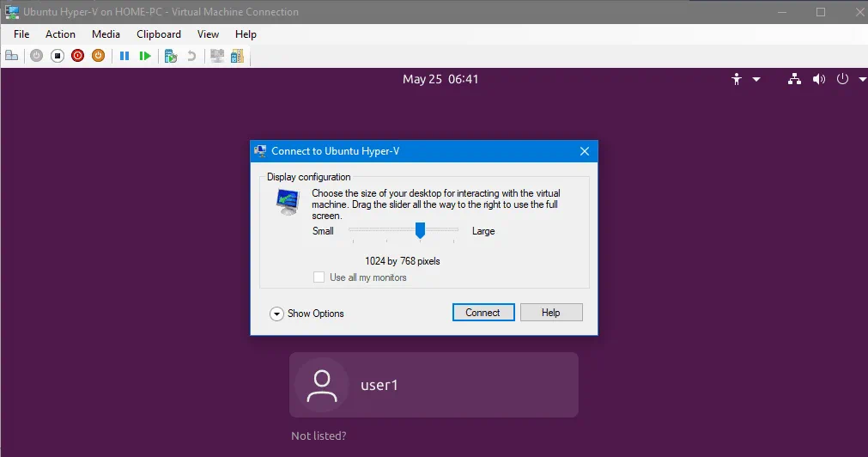Open the Clipboard menu
This screenshot has width=868, height=457.
159,34
